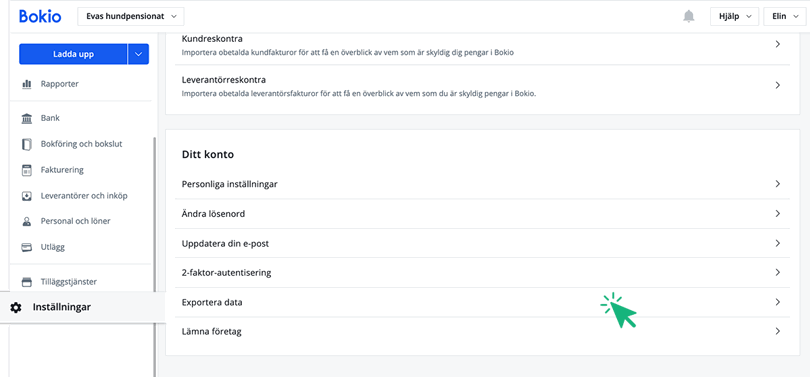Click the Tilläggstjänster store icon
The height and width of the screenshot is (377, 810).
[x=26, y=282]
